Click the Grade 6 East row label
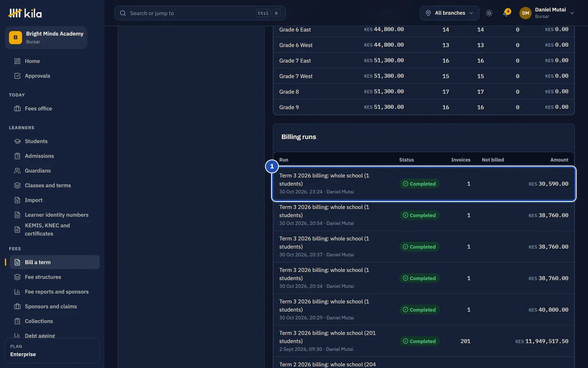Screen dimensions: 588x368 pyautogui.click(x=295, y=29)
